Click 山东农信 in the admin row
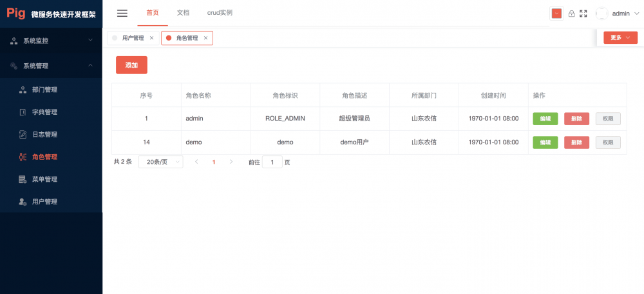 click(x=424, y=119)
